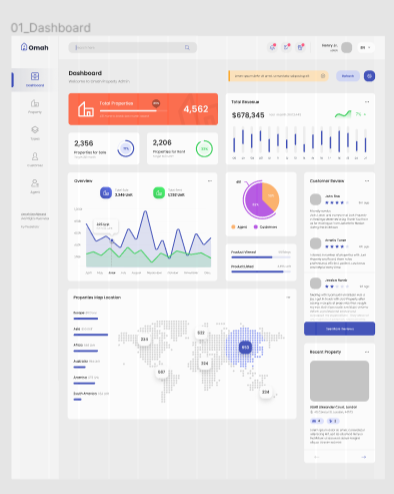This screenshot has width=394, height=494.
Task: Click the 234 map marker near Australia
Action: (x=266, y=392)
